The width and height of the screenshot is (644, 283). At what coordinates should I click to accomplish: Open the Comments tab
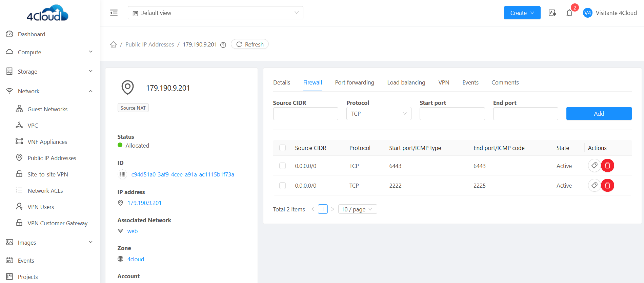(x=505, y=82)
